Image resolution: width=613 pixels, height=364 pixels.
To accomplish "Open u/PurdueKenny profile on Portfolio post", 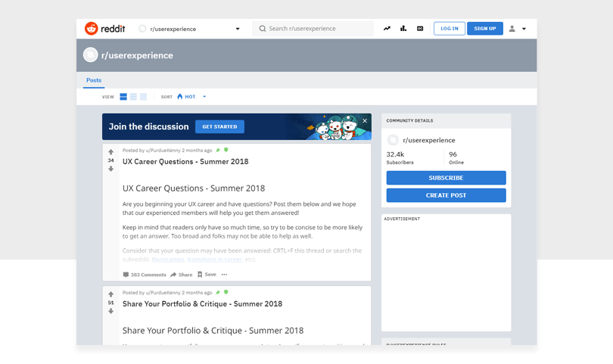I will [x=163, y=293].
